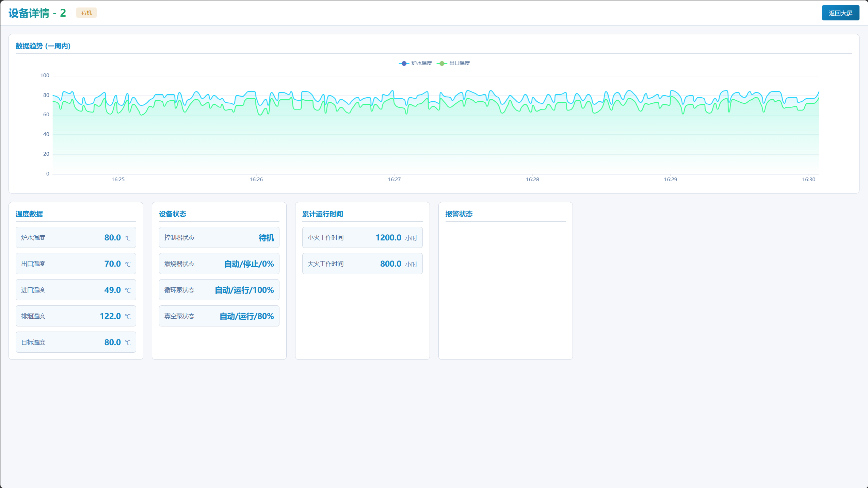Click the 控制器状态 待机 row
The image size is (868, 488).
point(219,237)
